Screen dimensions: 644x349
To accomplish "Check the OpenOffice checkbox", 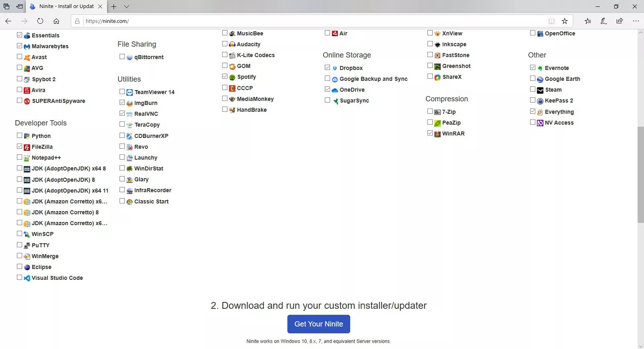I will click(533, 33).
